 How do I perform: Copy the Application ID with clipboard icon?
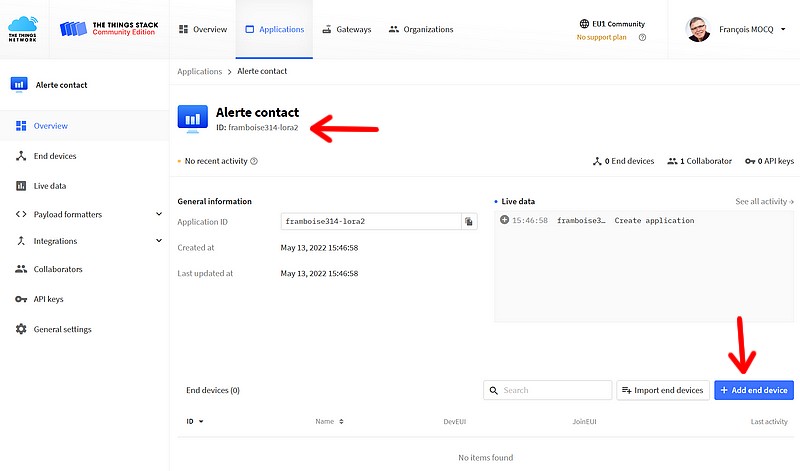[x=469, y=221]
